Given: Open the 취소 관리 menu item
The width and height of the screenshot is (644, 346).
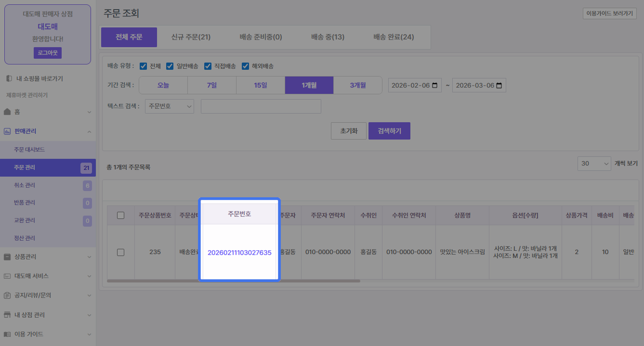Looking at the screenshot, I should pos(25,185).
